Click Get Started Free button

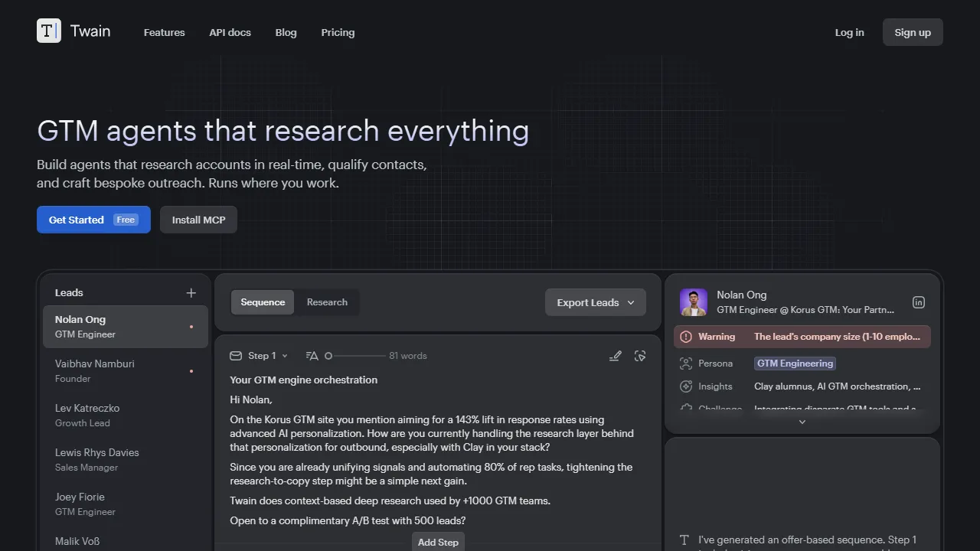(93, 220)
